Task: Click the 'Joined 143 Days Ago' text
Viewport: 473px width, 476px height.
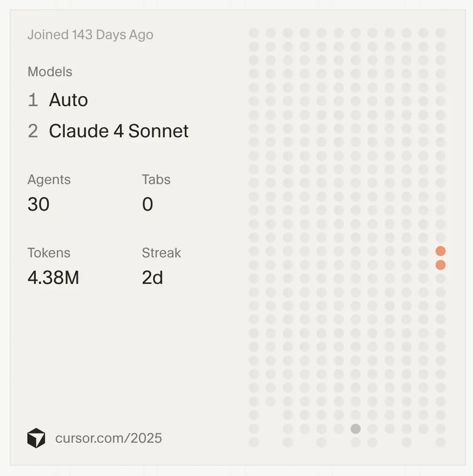Action: point(90,35)
